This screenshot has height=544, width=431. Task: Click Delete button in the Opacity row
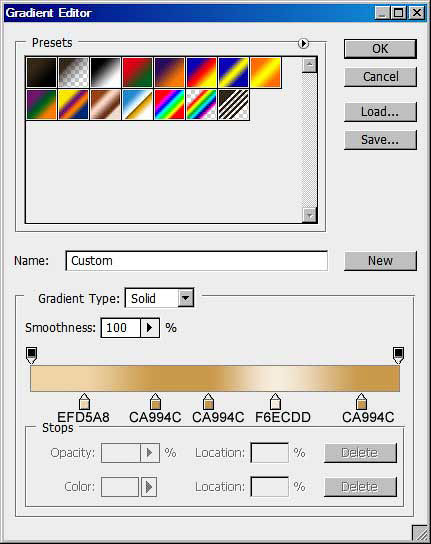coord(360,453)
